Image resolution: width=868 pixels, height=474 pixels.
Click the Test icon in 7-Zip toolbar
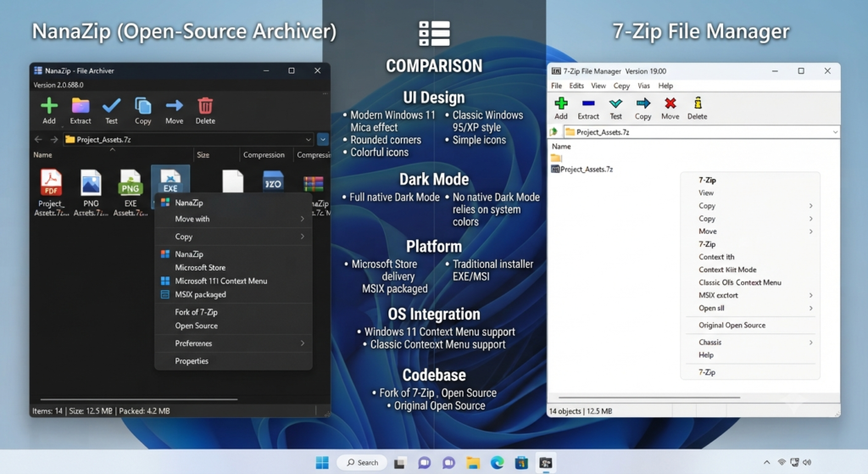615,103
